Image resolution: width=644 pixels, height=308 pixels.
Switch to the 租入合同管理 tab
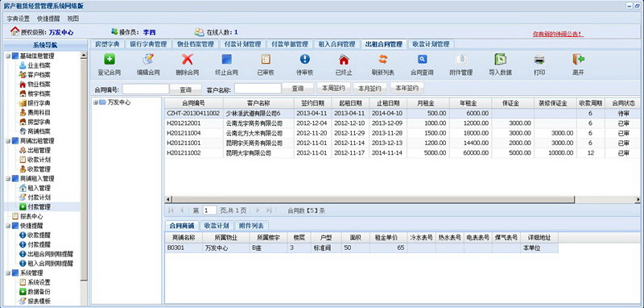click(336, 44)
